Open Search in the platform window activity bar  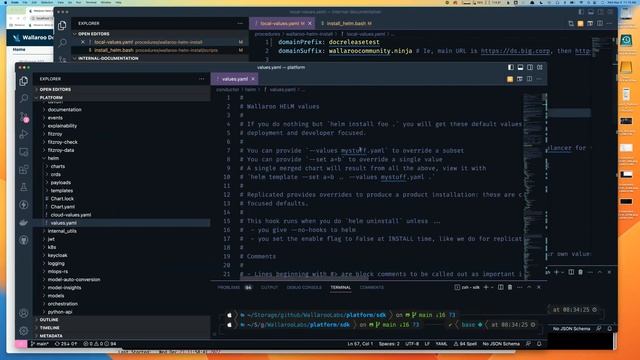[24, 98]
